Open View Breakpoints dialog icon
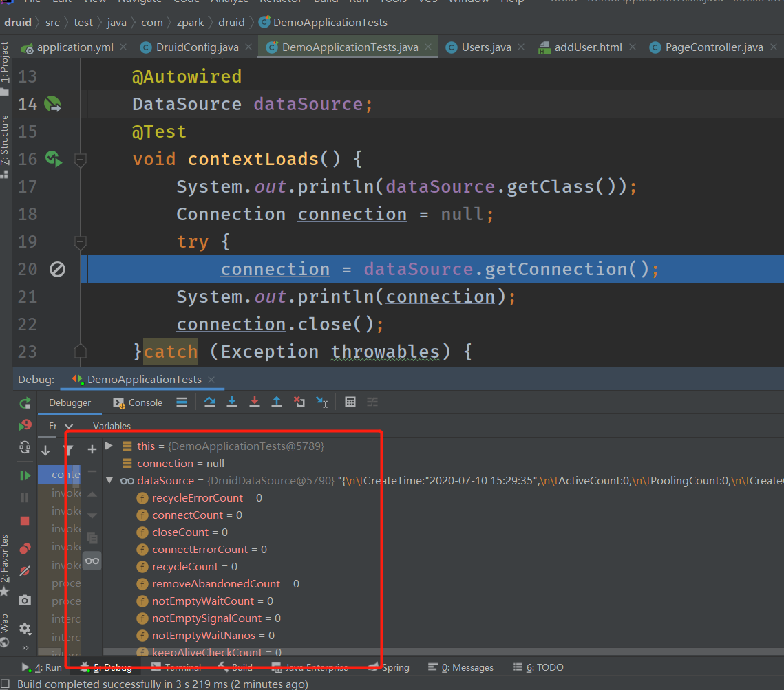The image size is (784, 690). point(25,548)
